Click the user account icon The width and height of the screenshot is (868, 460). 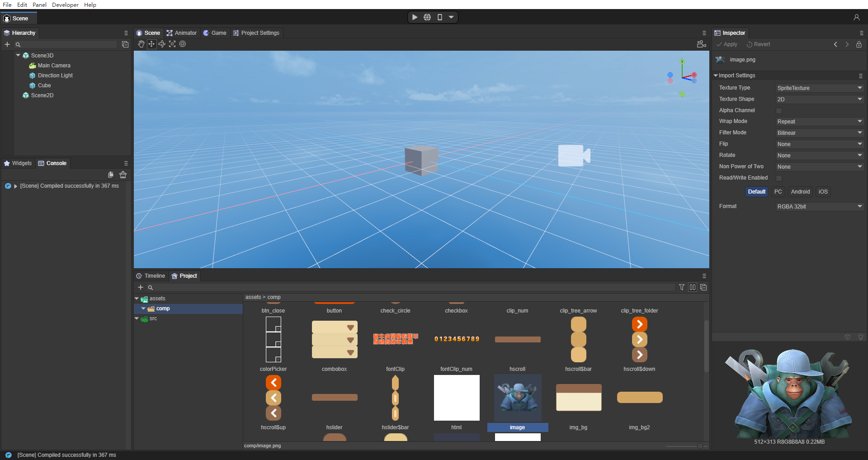(856, 17)
